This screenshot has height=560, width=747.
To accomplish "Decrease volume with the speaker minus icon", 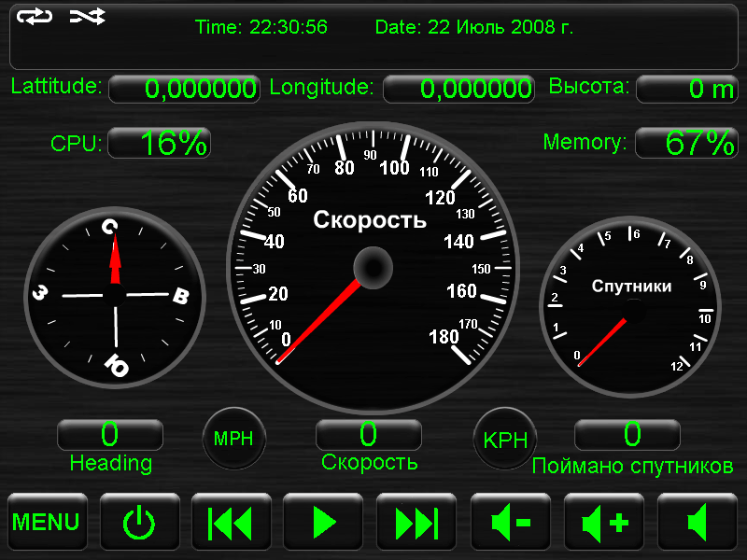I will pos(511,523).
